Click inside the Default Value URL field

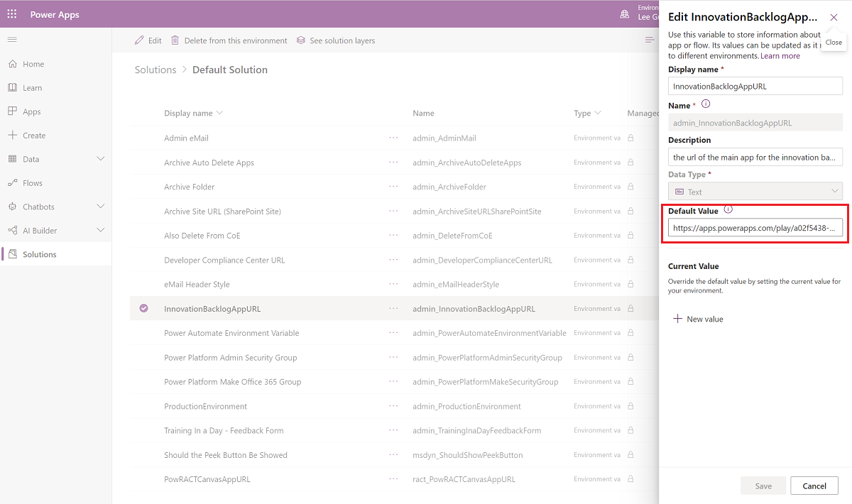coord(755,227)
